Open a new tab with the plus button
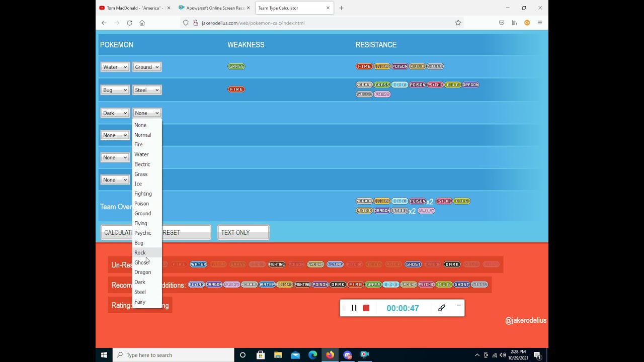644x362 pixels. (x=341, y=8)
